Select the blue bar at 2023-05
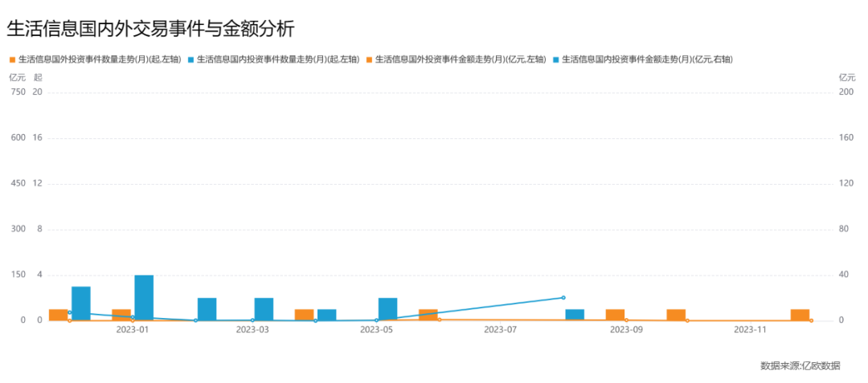This screenshot has width=868, height=383. (x=387, y=309)
